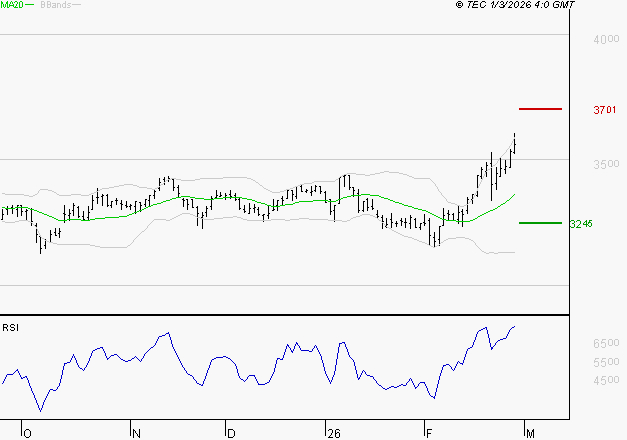Viewport: 627px width, 440px height.
Task: Click the MA20 legend label
Action: click(x=12, y=5)
